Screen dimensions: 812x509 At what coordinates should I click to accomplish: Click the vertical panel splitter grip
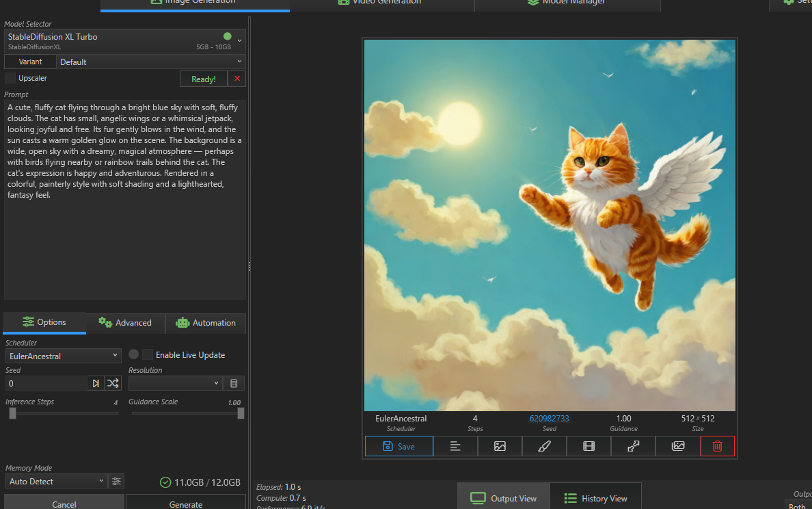(249, 266)
